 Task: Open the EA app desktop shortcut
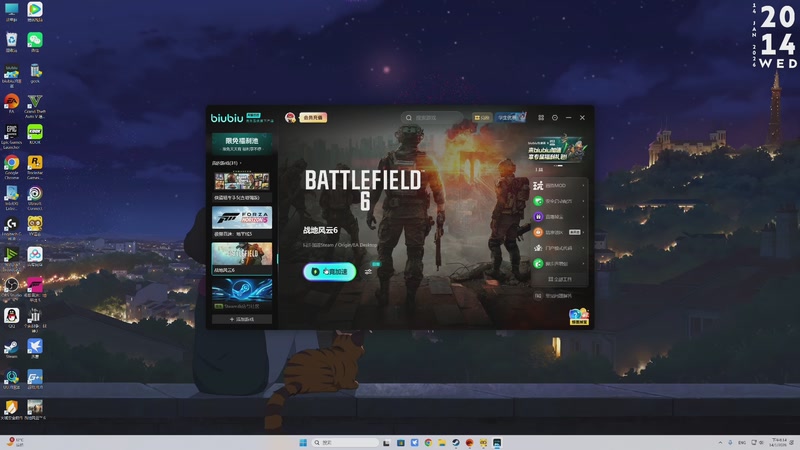(x=12, y=104)
